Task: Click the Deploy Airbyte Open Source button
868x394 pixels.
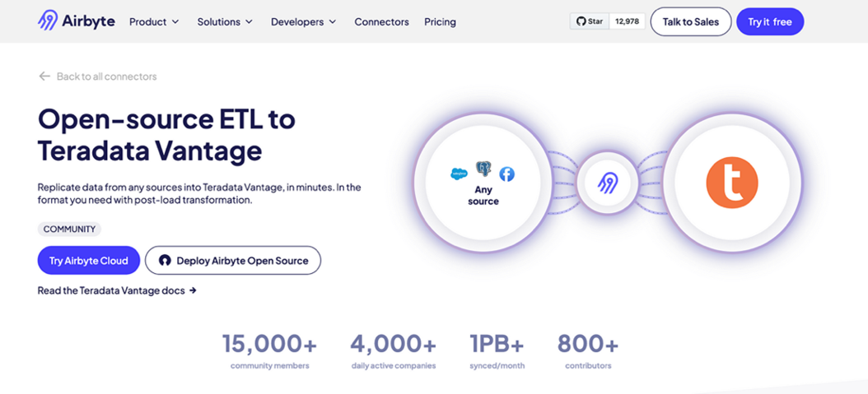Action: tap(233, 260)
